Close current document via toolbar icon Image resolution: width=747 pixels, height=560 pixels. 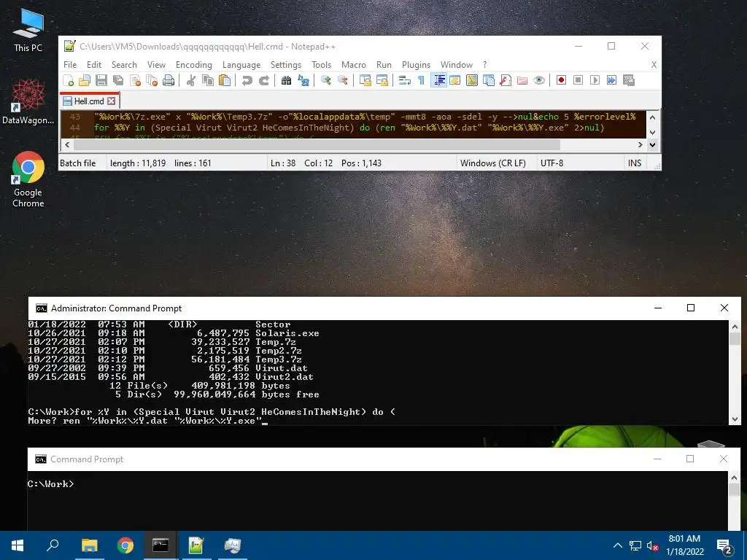pyautogui.click(x=135, y=80)
